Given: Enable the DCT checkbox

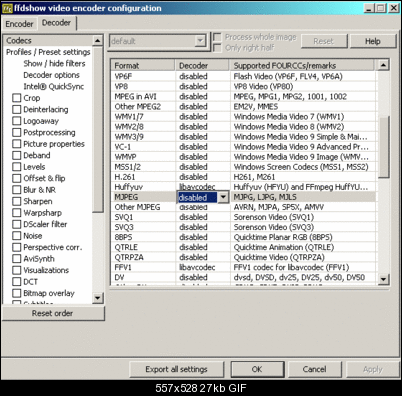Looking at the screenshot, I should 17,282.
